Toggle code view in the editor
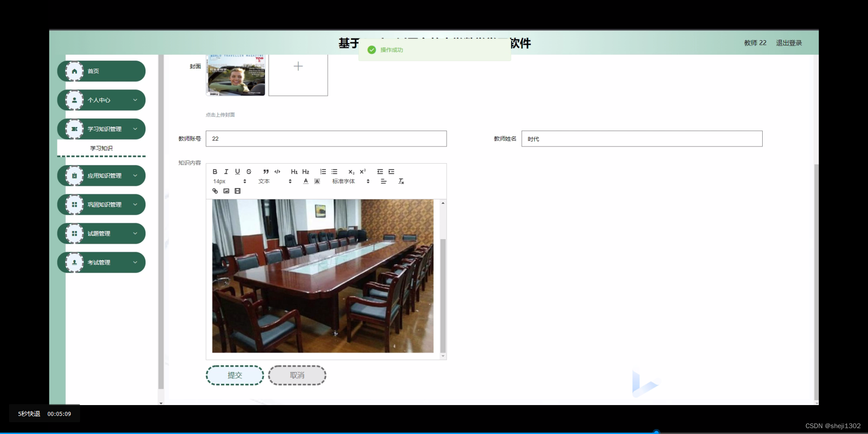The image size is (868, 434). coord(277,171)
